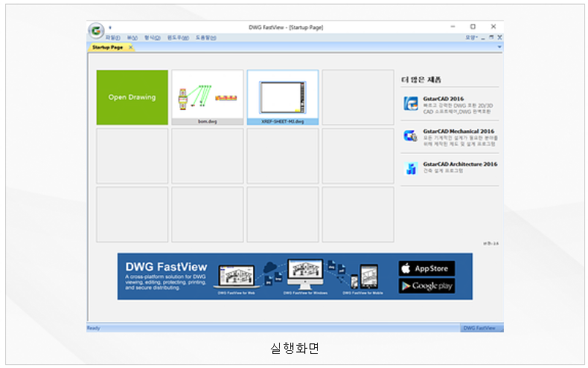Open the GstarCAD 2016 product link
The image size is (588, 368).
pyautogui.click(x=444, y=99)
